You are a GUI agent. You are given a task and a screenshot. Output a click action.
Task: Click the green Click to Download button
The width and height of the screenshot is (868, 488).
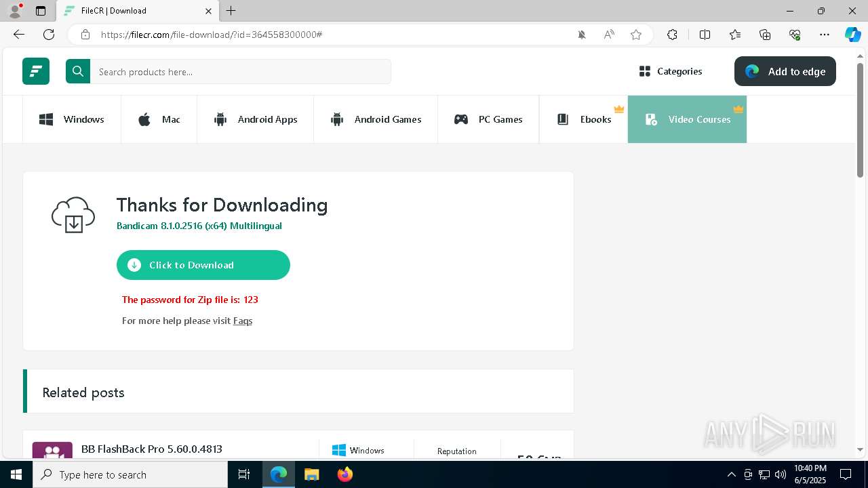click(x=203, y=265)
